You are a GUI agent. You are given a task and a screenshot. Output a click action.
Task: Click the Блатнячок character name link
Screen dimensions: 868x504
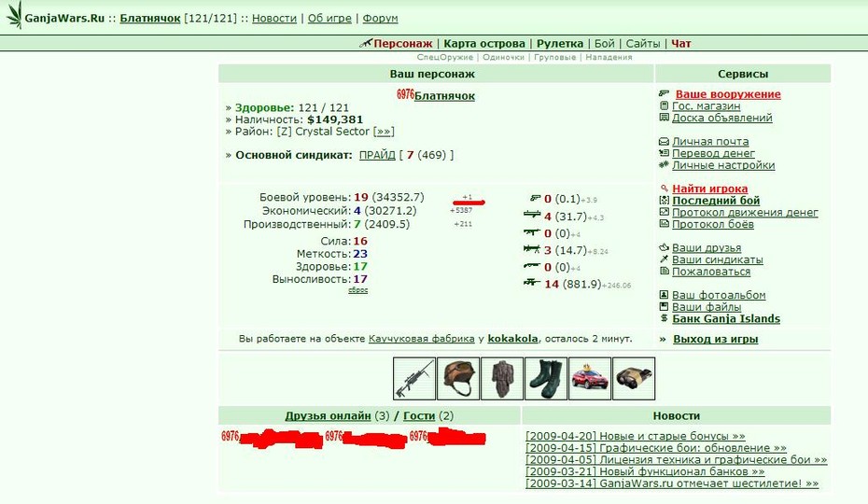[444, 96]
